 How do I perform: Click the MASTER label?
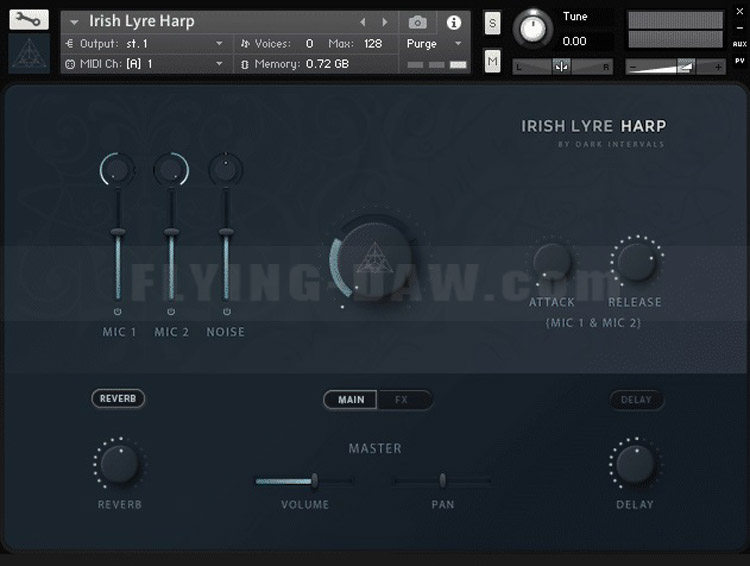(375, 448)
